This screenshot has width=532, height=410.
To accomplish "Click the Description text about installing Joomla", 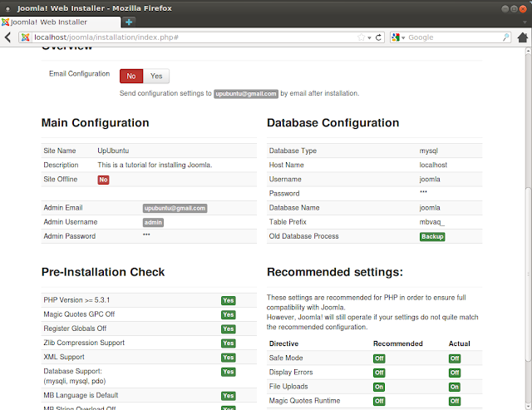I will 155,165.
